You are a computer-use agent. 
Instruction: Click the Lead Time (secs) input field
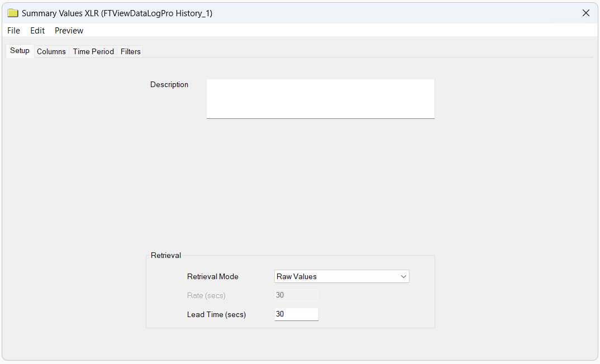tap(296, 314)
